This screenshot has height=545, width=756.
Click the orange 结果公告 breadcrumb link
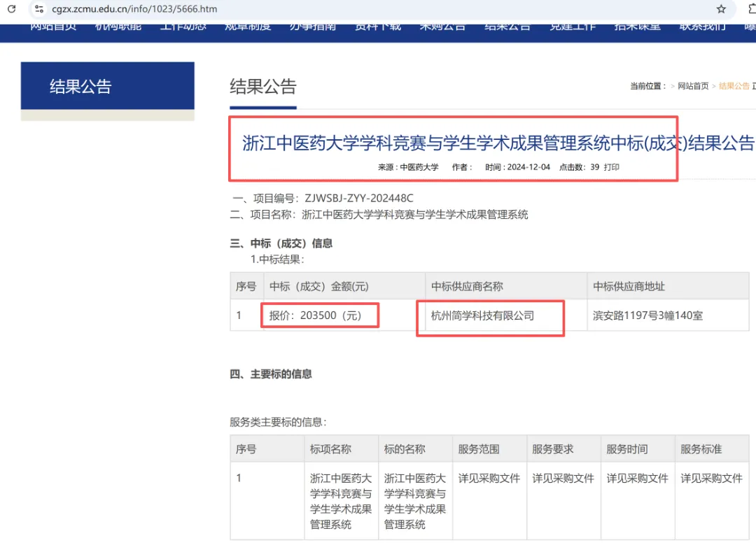pos(734,86)
